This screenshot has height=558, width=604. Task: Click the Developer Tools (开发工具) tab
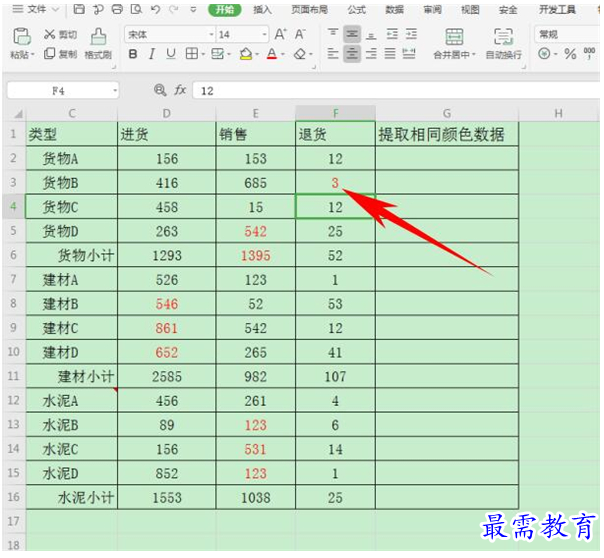pyautogui.click(x=557, y=9)
